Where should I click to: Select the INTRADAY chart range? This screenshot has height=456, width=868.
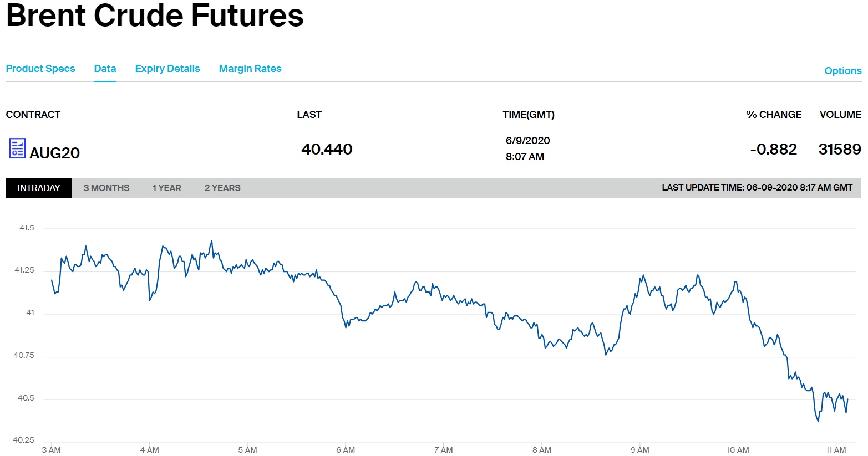pyautogui.click(x=38, y=188)
